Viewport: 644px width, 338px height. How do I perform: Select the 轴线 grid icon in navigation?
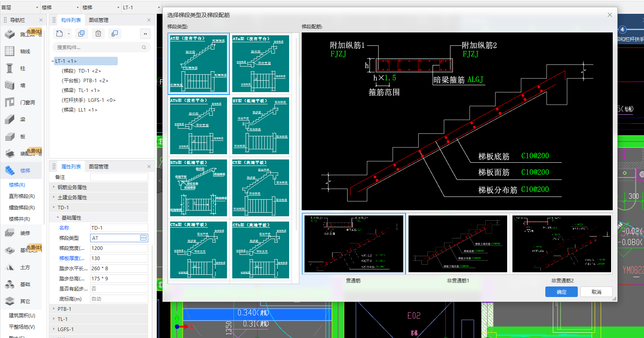coord(9,51)
